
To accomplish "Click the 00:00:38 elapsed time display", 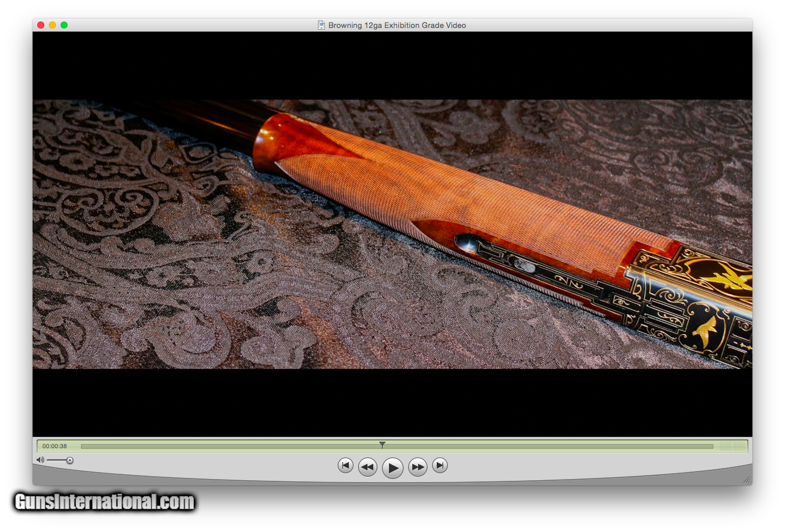I will (x=55, y=446).
